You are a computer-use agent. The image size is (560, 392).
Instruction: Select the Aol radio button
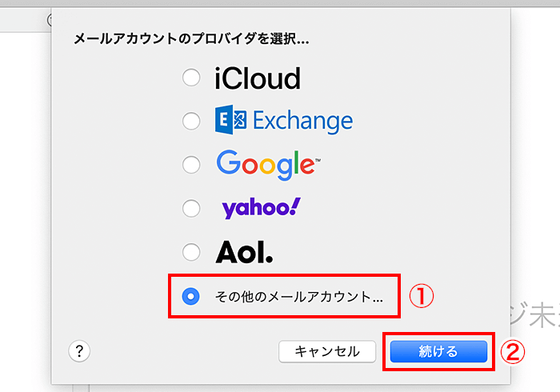point(191,253)
